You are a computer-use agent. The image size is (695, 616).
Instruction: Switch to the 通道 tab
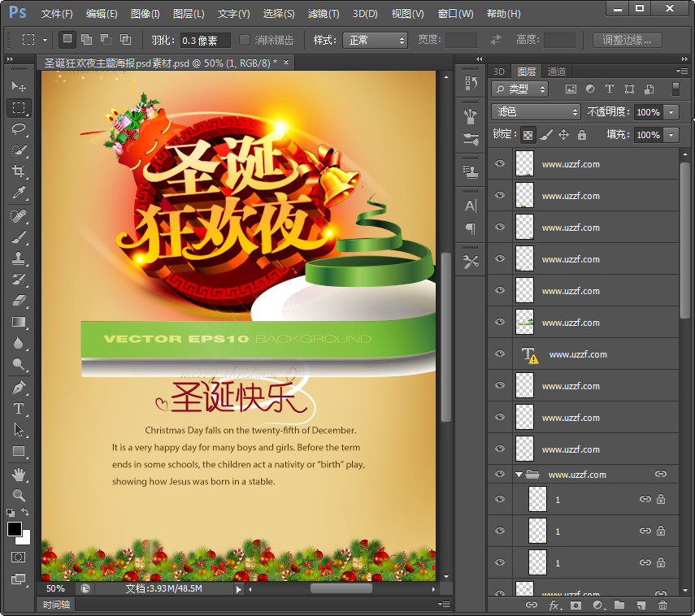557,72
